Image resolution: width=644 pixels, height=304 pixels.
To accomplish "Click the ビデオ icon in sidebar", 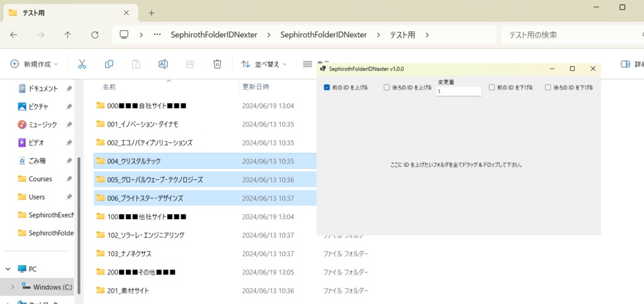I will 22,142.
